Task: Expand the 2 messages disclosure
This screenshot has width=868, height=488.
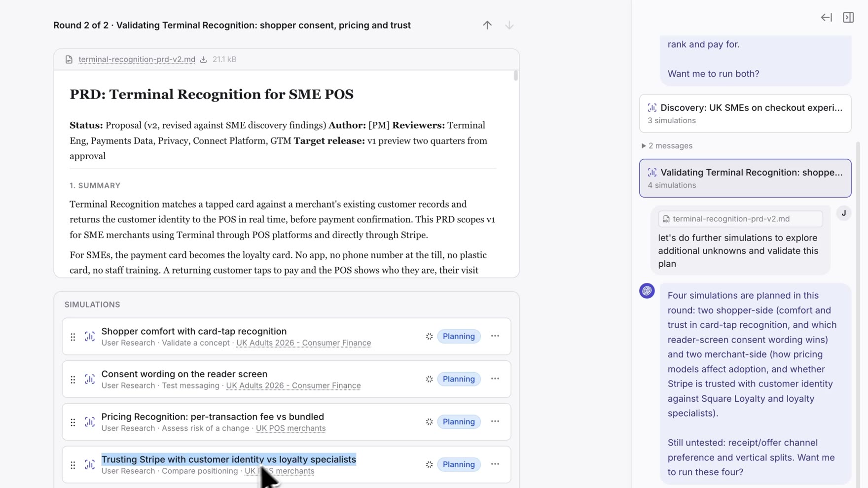Action: 667,146
